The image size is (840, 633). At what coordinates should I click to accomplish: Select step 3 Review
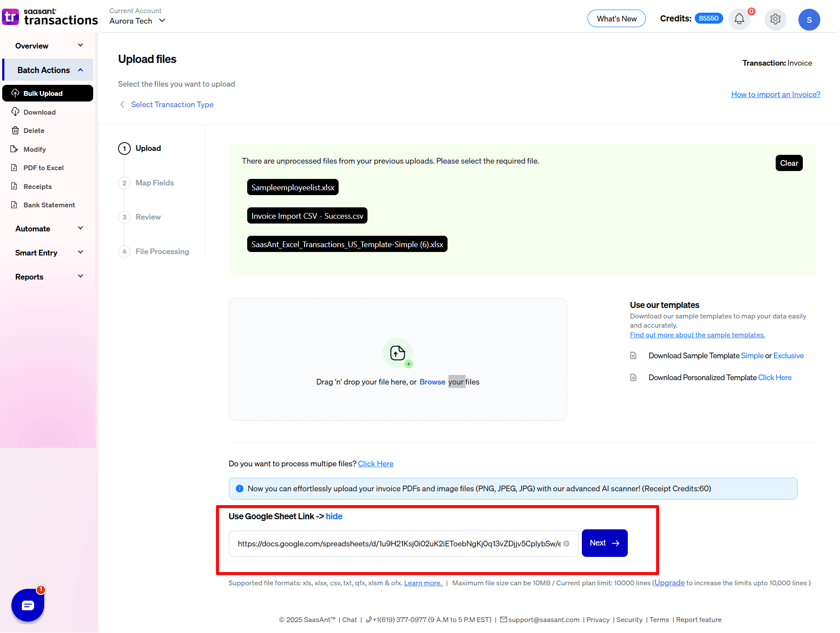tap(140, 217)
